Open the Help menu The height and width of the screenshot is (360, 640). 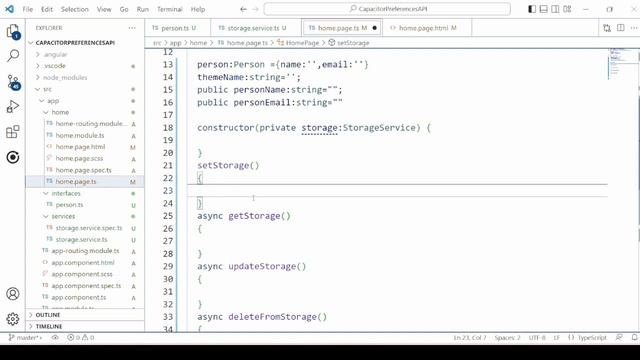[198, 9]
